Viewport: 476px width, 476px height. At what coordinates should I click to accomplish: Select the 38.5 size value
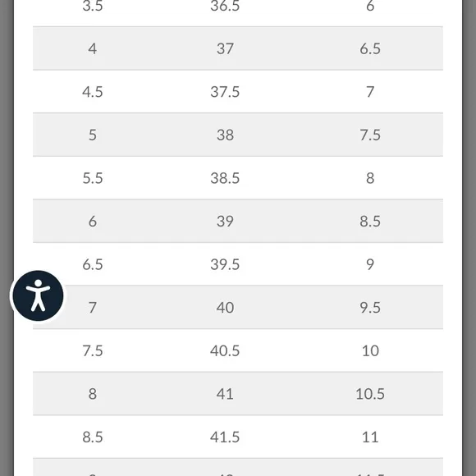pos(225,178)
